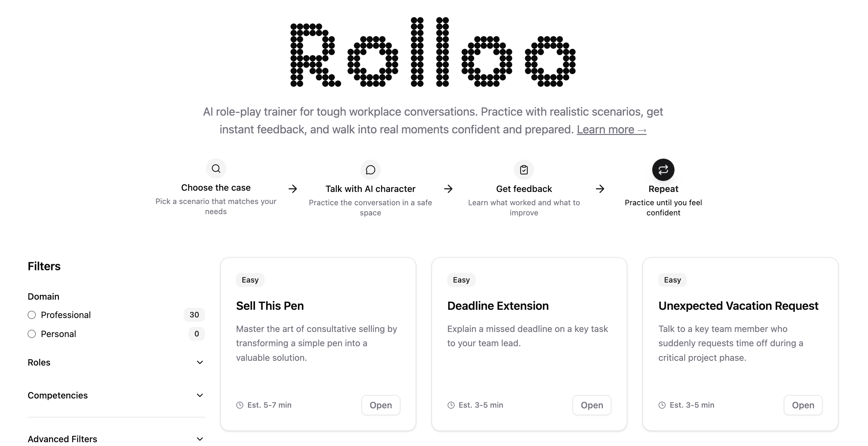
Task: Click the clipboard check Get feedback icon
Action: coord(524,170)
